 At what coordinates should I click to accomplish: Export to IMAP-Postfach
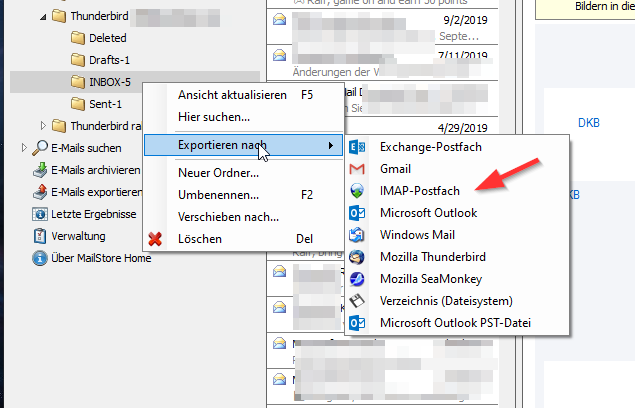click(x=457, y=191)
